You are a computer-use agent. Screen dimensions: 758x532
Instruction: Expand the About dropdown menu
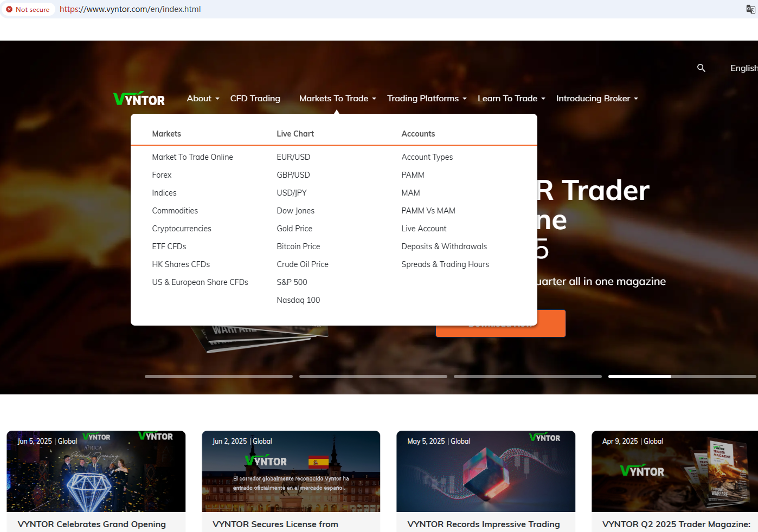pyautogui.click(x=203, y=99)
